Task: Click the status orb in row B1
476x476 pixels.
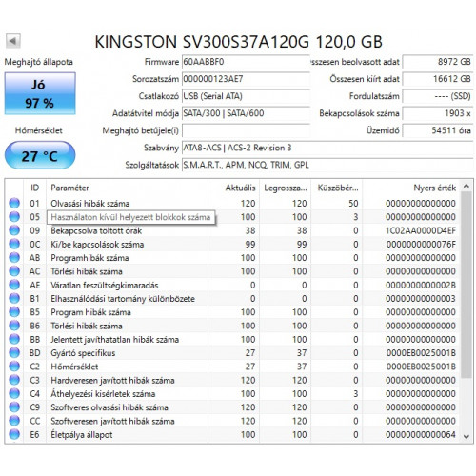Action: [14, 299]
